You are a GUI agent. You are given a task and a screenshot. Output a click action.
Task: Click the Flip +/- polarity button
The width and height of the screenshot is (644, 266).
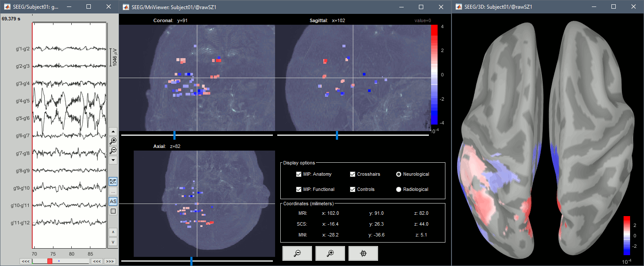113,181
